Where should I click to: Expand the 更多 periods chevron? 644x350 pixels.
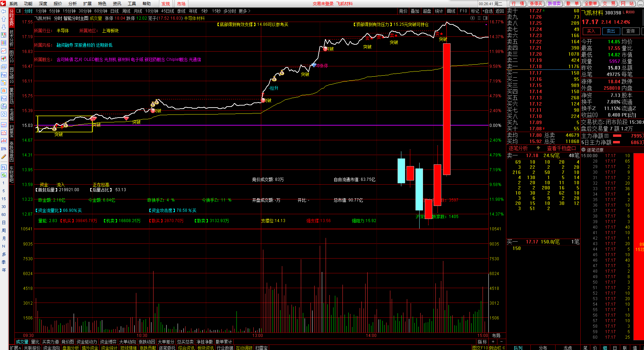(249, 11)
